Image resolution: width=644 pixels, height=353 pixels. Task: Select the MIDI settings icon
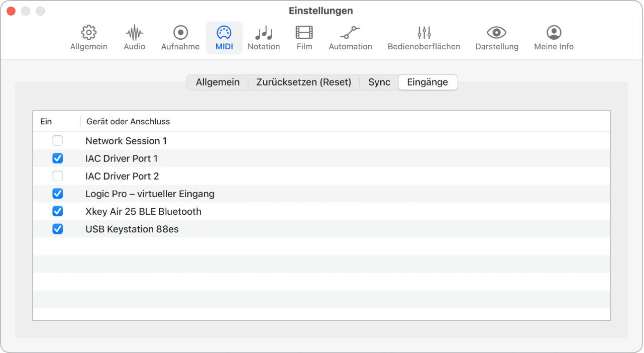pos(224,37)
